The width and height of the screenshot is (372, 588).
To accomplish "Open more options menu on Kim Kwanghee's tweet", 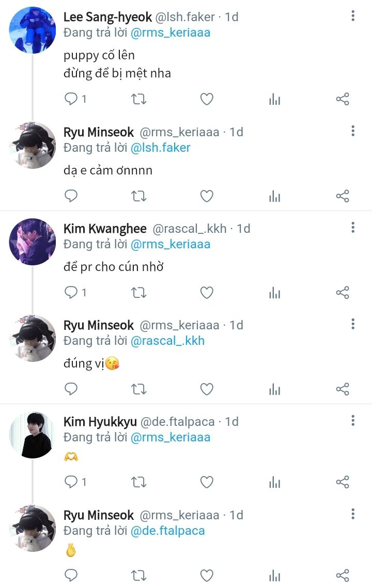I will tap(353, 227).
